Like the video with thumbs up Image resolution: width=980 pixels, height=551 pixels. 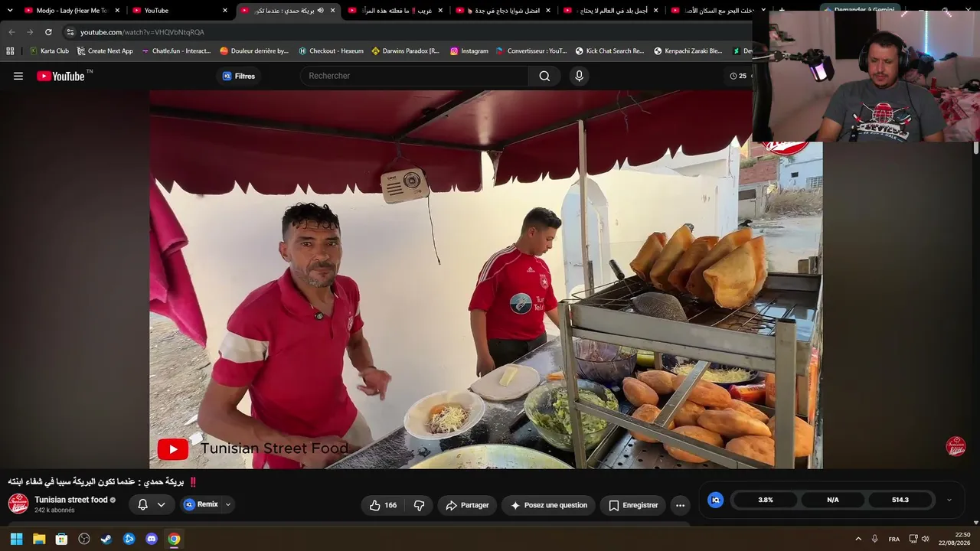pos(384,505)
